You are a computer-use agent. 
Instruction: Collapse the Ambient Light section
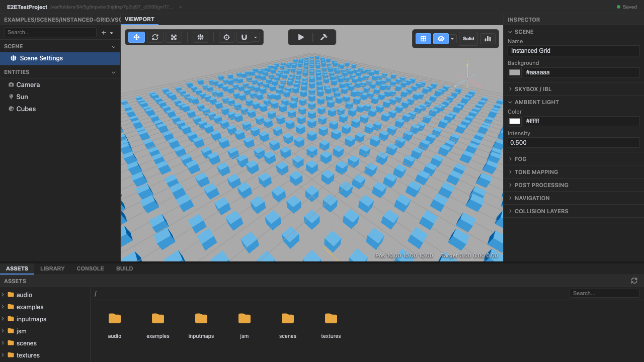(574, 102)
